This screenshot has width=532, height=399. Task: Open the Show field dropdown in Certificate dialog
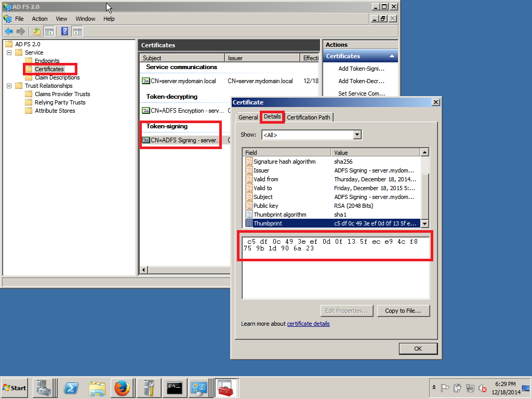click(x=356, y=134)
